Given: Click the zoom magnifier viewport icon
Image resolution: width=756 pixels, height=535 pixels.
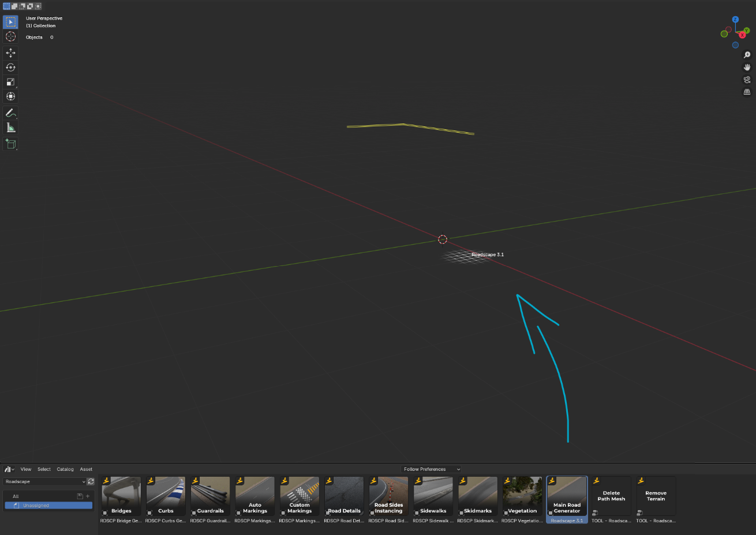Looking at the screenshot, I should point(747,55).
